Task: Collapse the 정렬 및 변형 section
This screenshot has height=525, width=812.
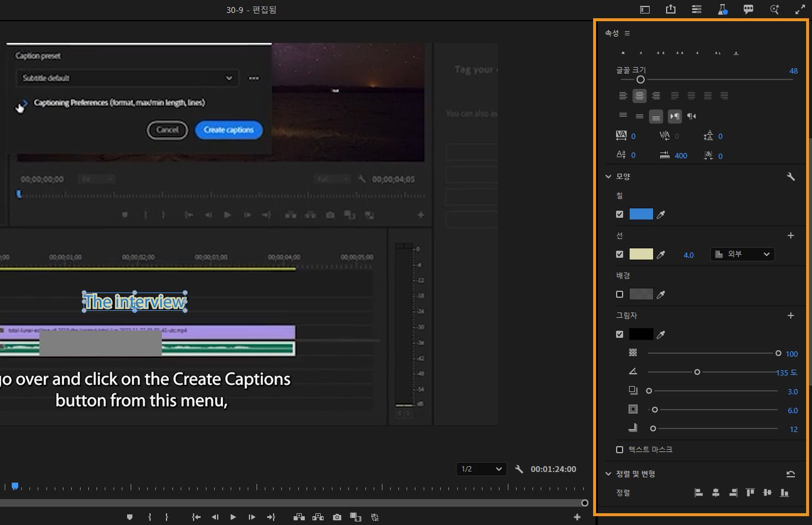Action: [608, 474]
